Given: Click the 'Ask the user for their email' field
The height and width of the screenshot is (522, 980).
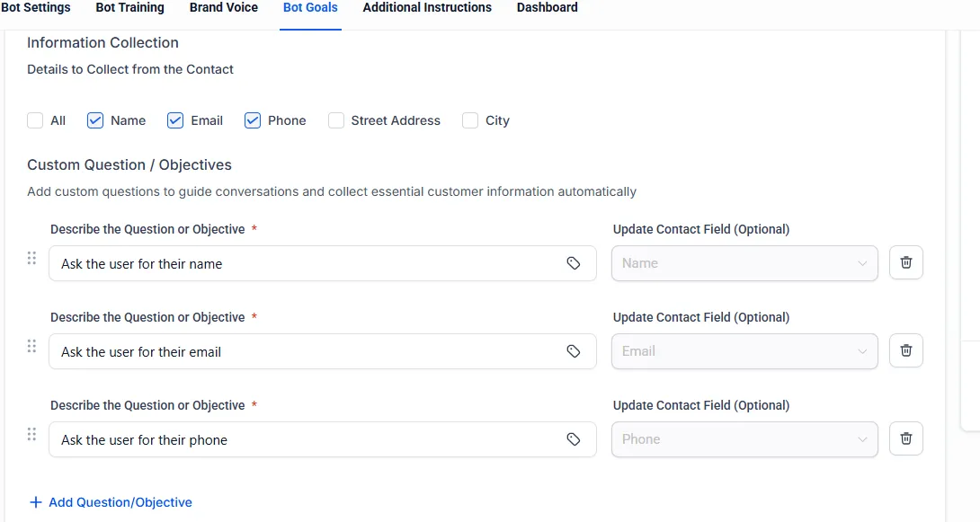Looking at the screenshot, I should click(x=306, y=351).
